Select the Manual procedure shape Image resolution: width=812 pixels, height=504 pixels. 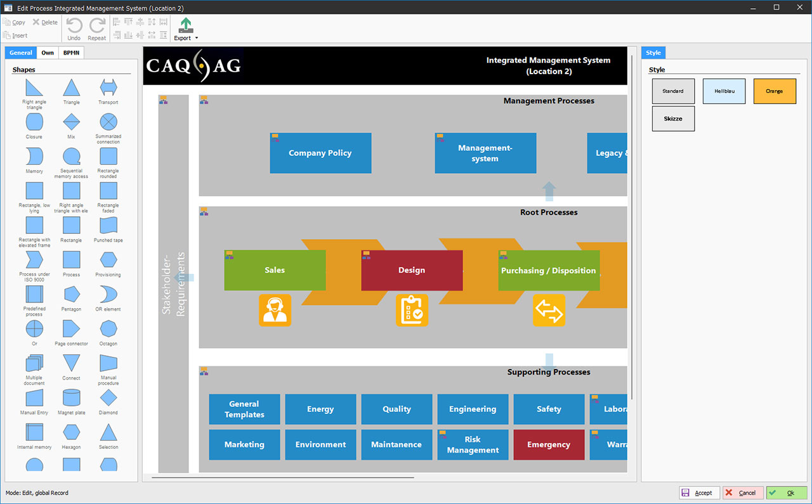click(108, 363)
